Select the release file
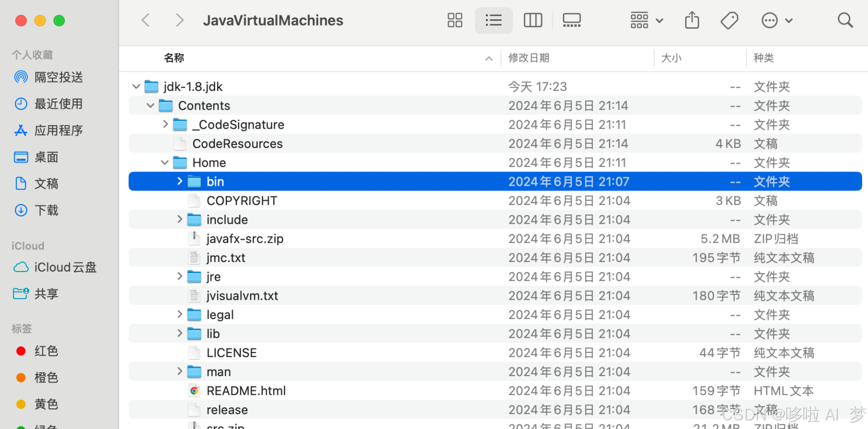The height and width of the screenshot is (429, 868). tap(495, 409)
